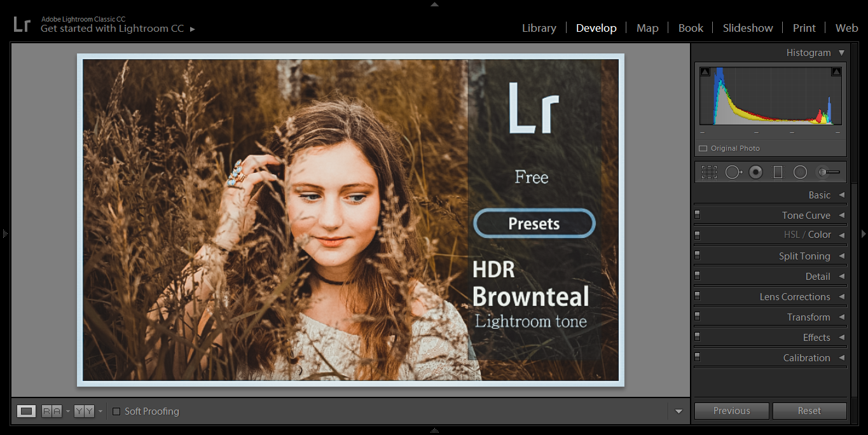Viewport: 868px width, 435px height.
Task: Toggle Split Toning panel on/off switch
Action: pyautogui.click(x=698, y=256)
